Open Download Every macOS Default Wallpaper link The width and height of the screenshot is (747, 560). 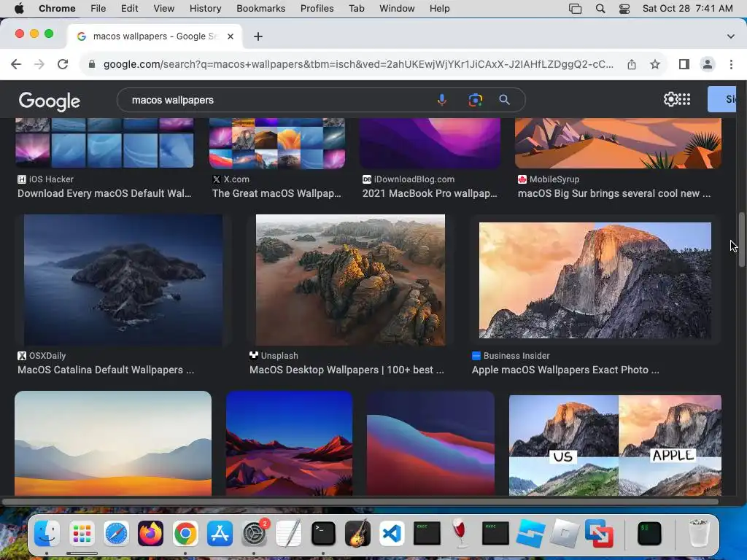point(104,193)
